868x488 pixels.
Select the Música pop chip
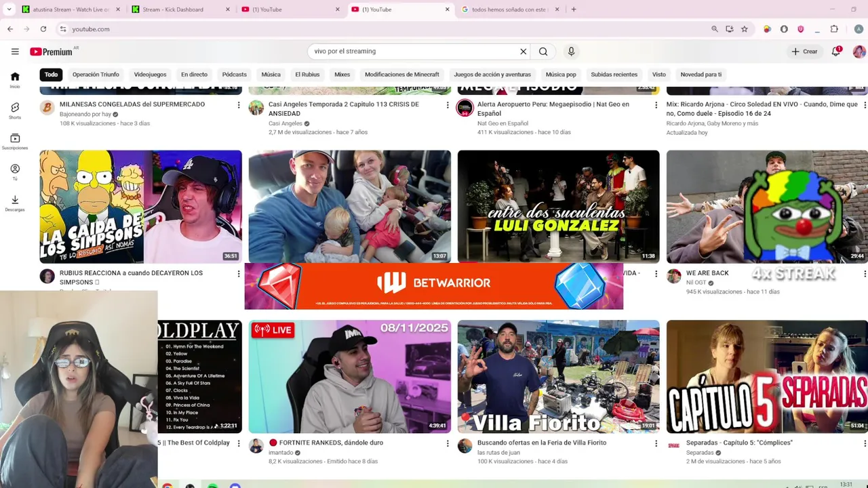tap(561, 75)
